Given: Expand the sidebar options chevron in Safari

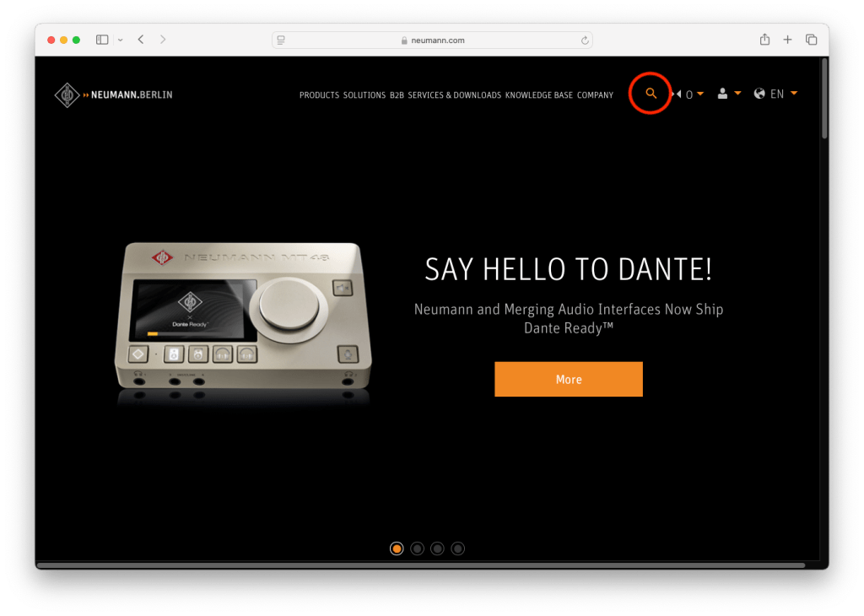Looking at the screenshot, I should [121, 40].
